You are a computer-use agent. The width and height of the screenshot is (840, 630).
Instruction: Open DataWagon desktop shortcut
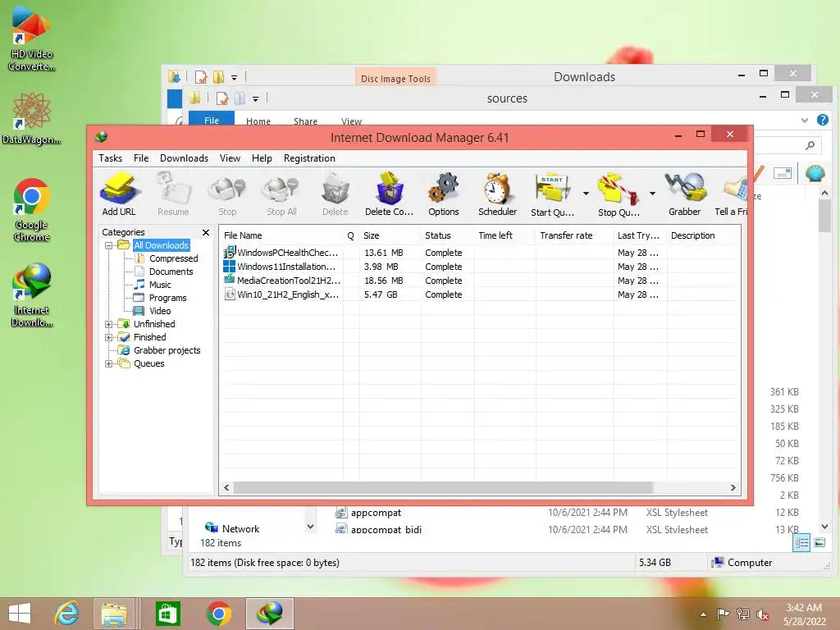click(32, 118)
